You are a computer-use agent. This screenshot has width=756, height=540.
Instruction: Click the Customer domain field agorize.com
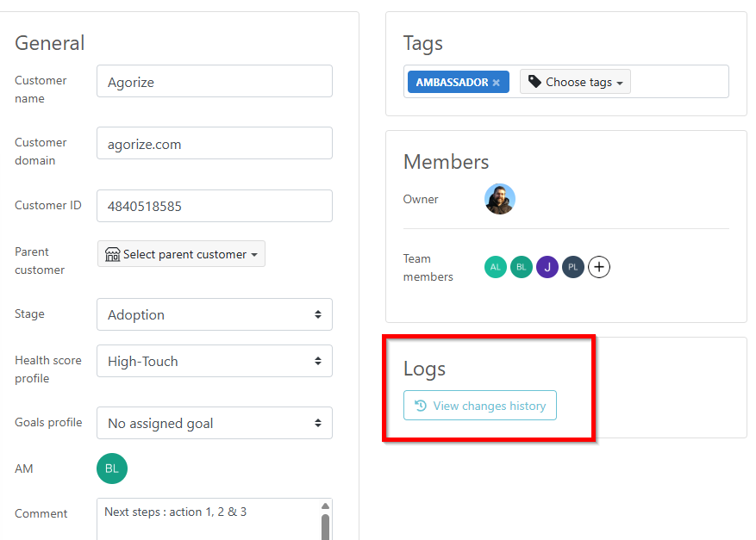[214, 144]
